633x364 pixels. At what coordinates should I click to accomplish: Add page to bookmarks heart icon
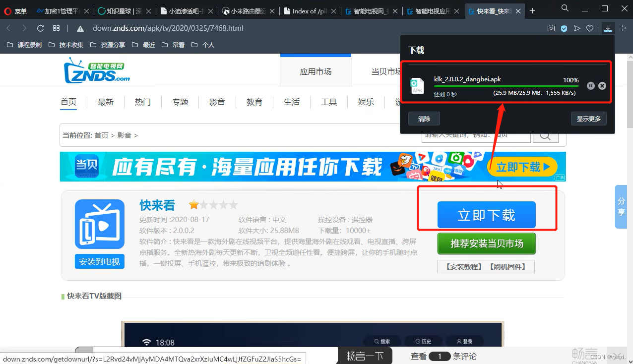pos(590,28)
